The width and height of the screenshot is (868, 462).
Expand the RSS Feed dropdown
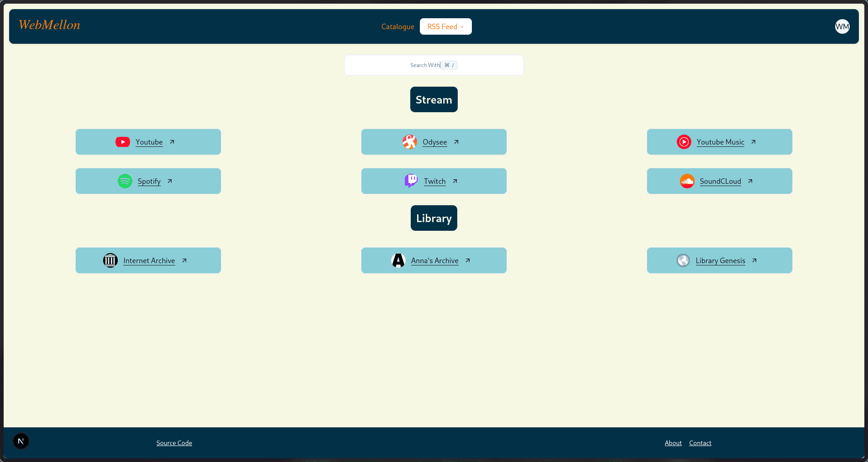coord(446,26)
